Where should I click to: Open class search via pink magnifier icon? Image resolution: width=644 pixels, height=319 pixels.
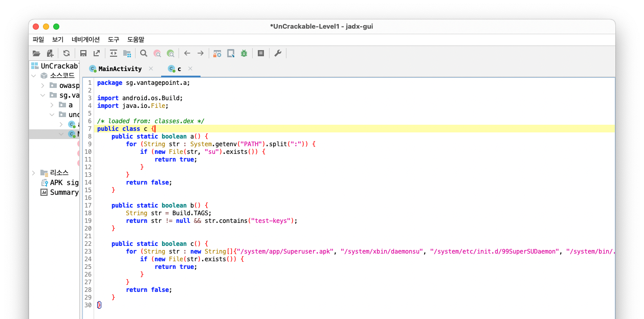point(157,53)
